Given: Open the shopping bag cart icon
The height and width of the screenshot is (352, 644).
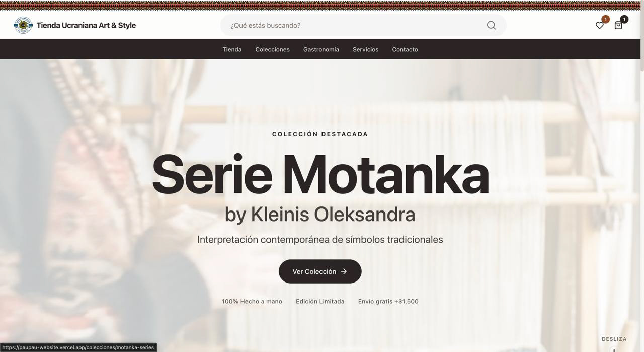Looking at the screenshot, I should pyautogui.click(x=618, y=25).
